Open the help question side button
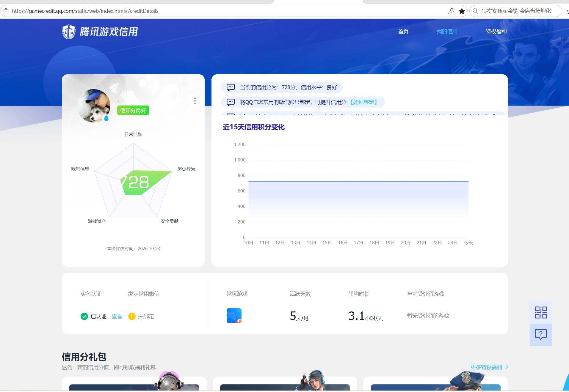The width and height of the screenshot is (569, 392). coord(541,335)
